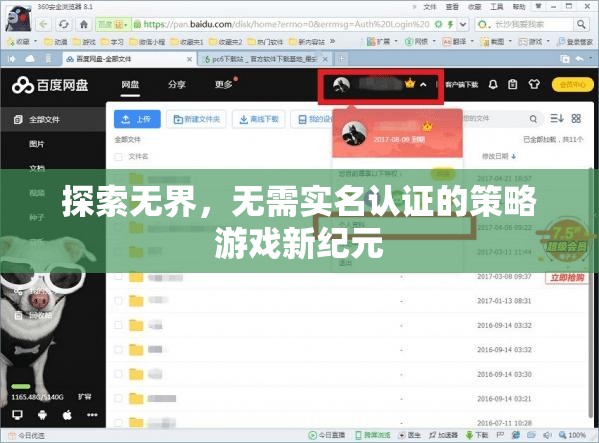Open the 文件 menu in browser title bar
Viewport: 599px width, 443px height.
(429, 7)
